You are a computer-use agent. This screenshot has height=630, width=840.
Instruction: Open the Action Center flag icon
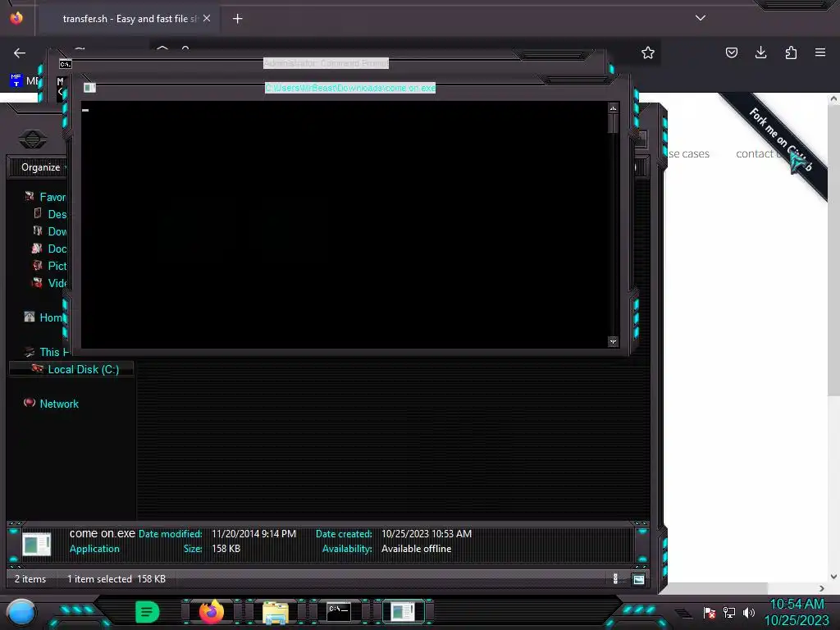tap(710, 612)
